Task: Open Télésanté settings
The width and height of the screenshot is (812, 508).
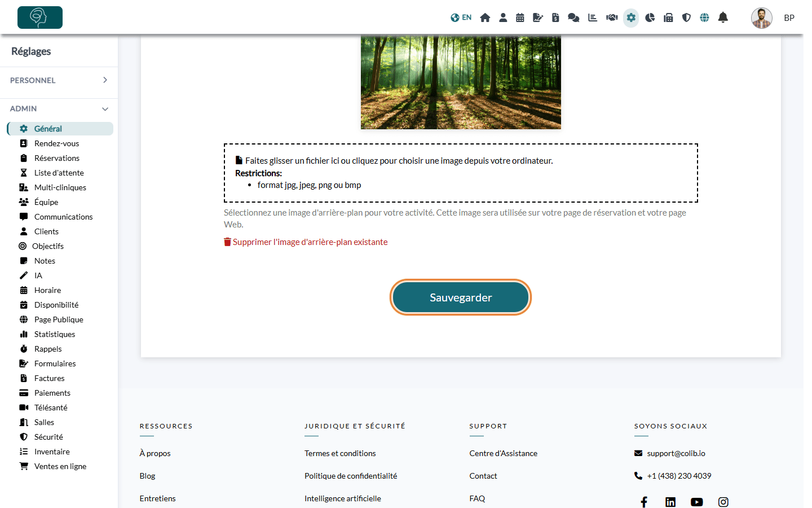Action: (x=51, y=408)
